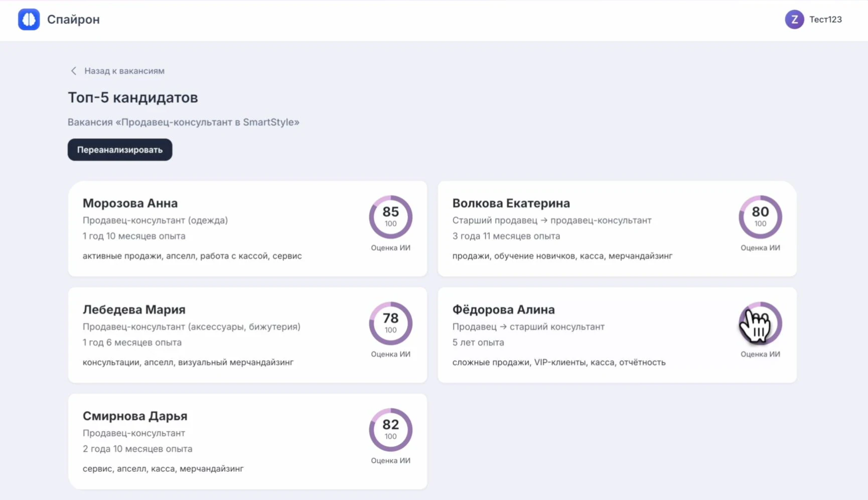
Task: Click 1 год 10 месяцев опыта text
Action: pos(134,236)
